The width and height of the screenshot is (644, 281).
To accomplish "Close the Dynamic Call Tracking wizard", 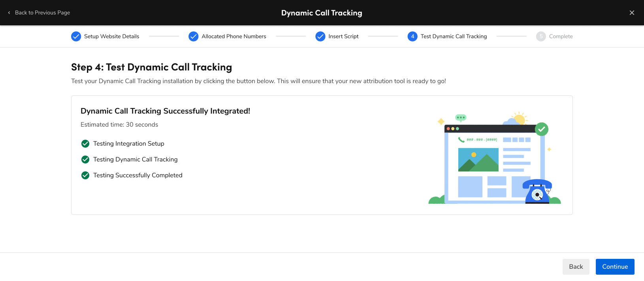I will click(632, 13).
